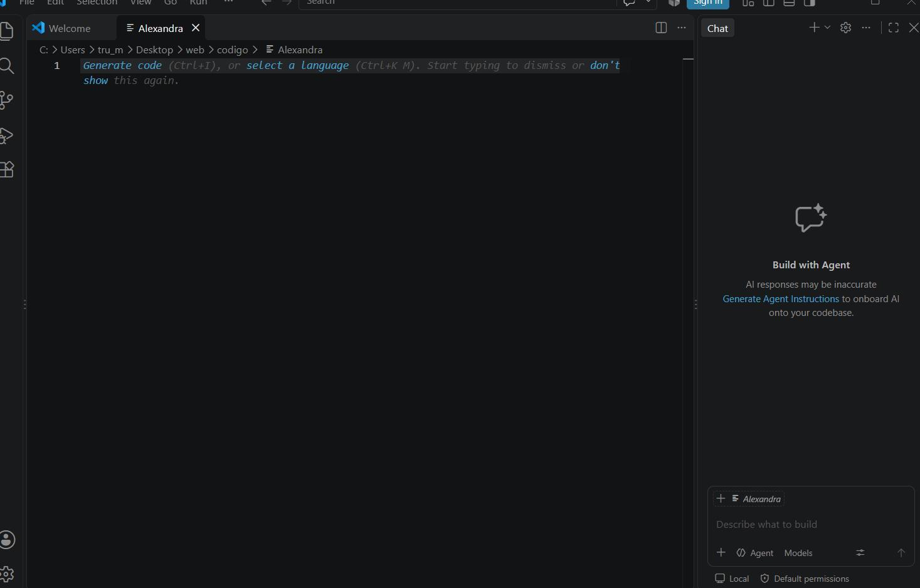Open the Selection menu
Viewport: 920px width, 588px height.
(x=97, y=3)
